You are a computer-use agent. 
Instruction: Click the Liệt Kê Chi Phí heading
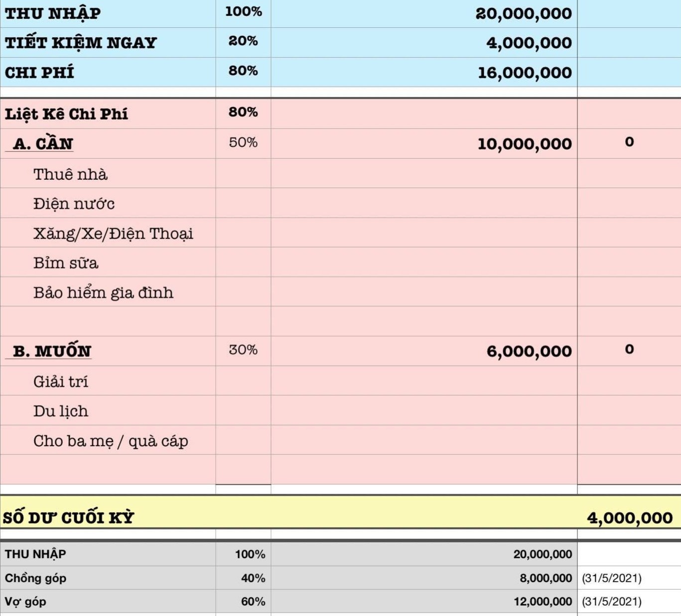pos(66,114)
